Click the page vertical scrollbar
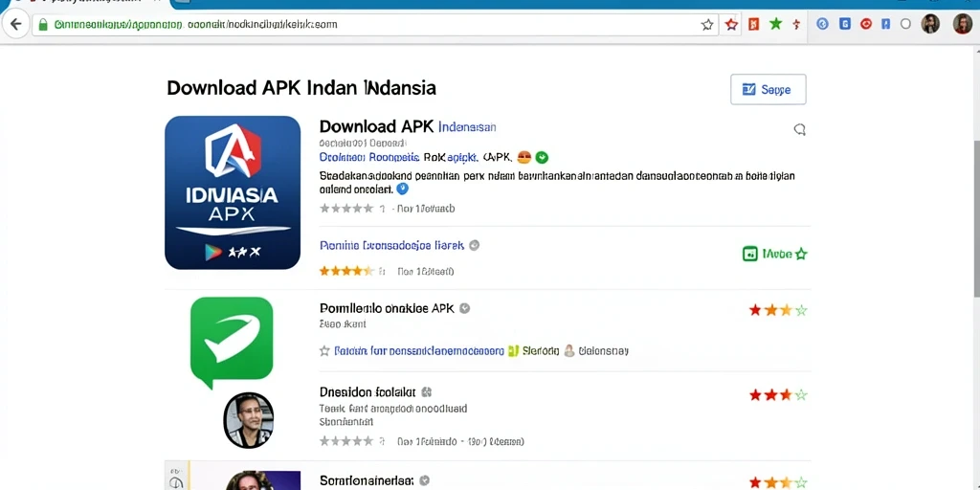Screen dimensions: 980x490 point(976,219)
